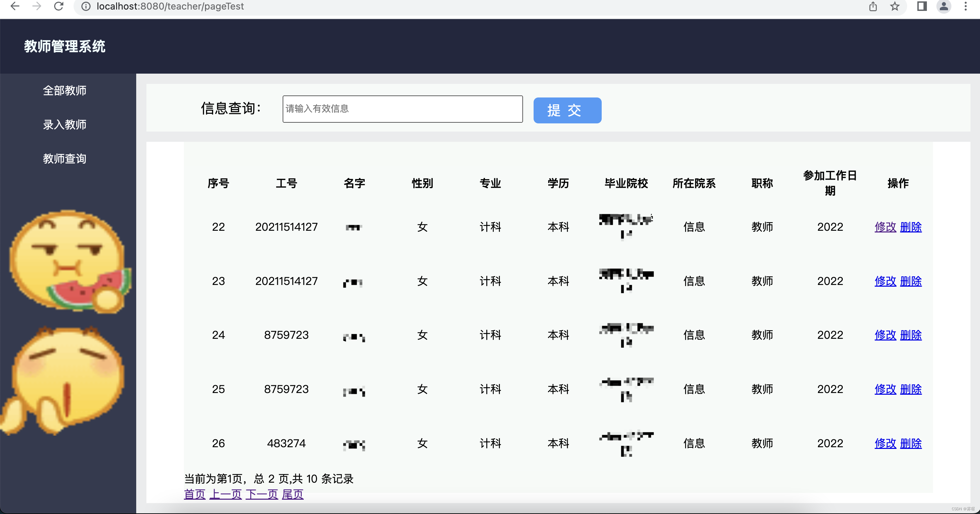Viewport: 980px width, 514px height.
Task: Reload the current page
Action: point(59,6)
